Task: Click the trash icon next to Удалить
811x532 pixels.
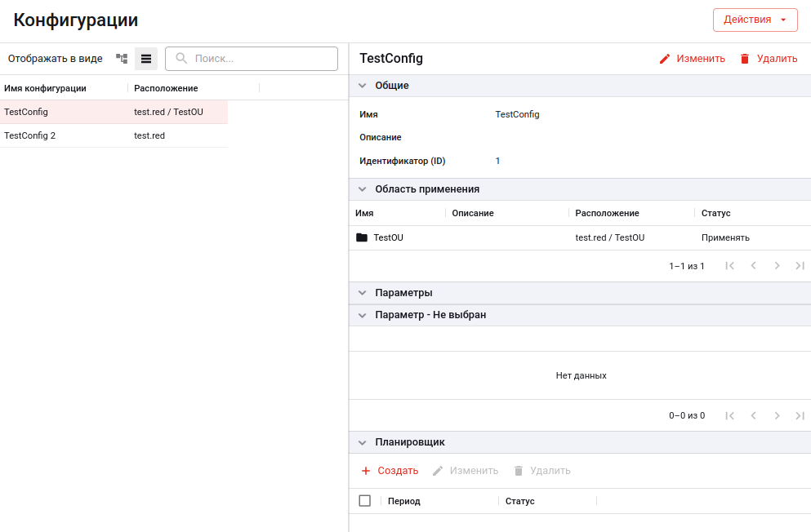Action: pos(745,59)
